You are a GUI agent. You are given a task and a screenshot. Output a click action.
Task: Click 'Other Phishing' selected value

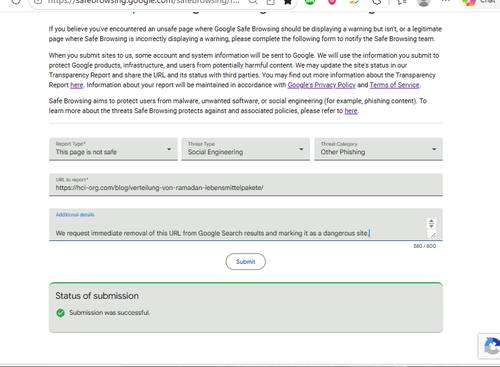[x=343, y=152]
